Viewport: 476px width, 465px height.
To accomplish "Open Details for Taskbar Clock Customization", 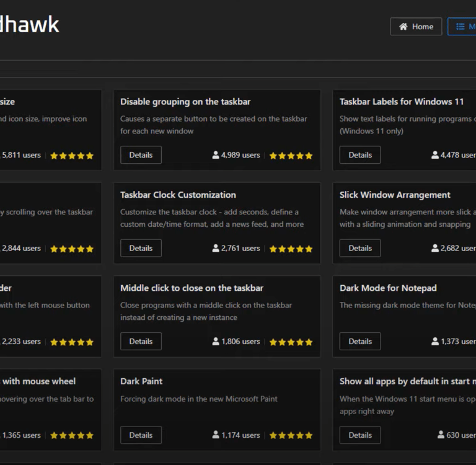I will pos(141,248).
